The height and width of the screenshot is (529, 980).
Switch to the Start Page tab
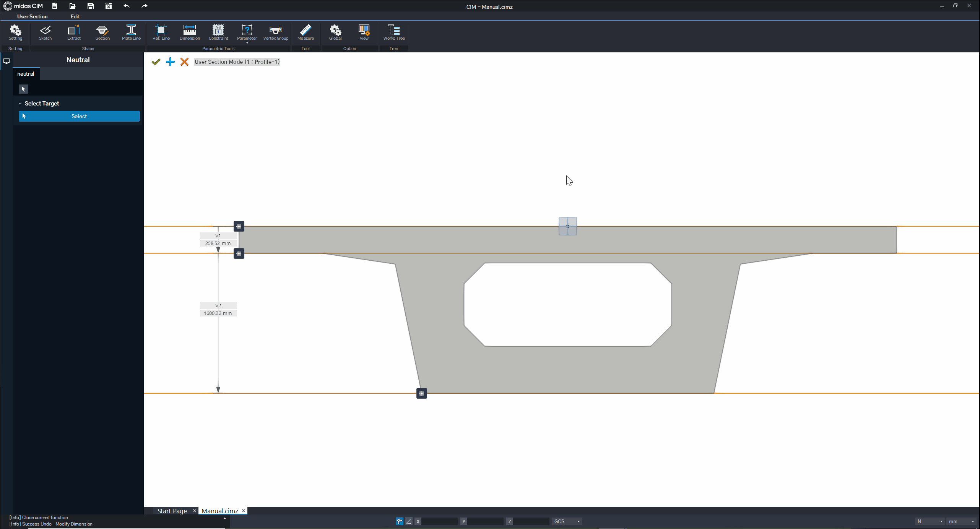coord(172,511)
